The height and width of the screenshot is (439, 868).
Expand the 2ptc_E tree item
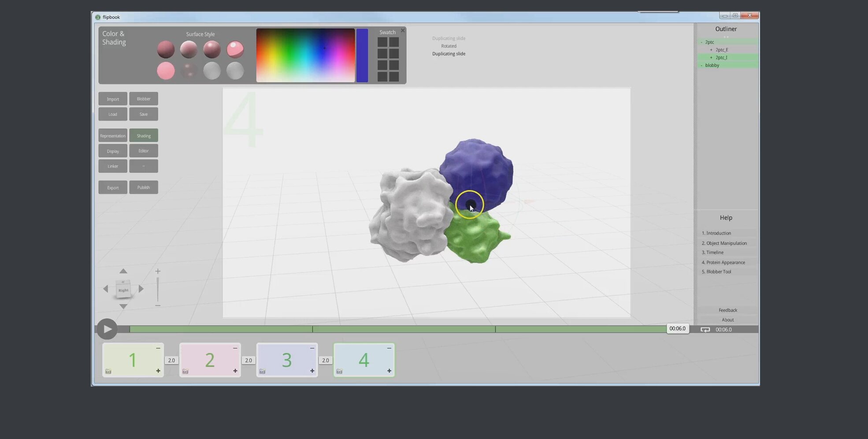[711, 50]
